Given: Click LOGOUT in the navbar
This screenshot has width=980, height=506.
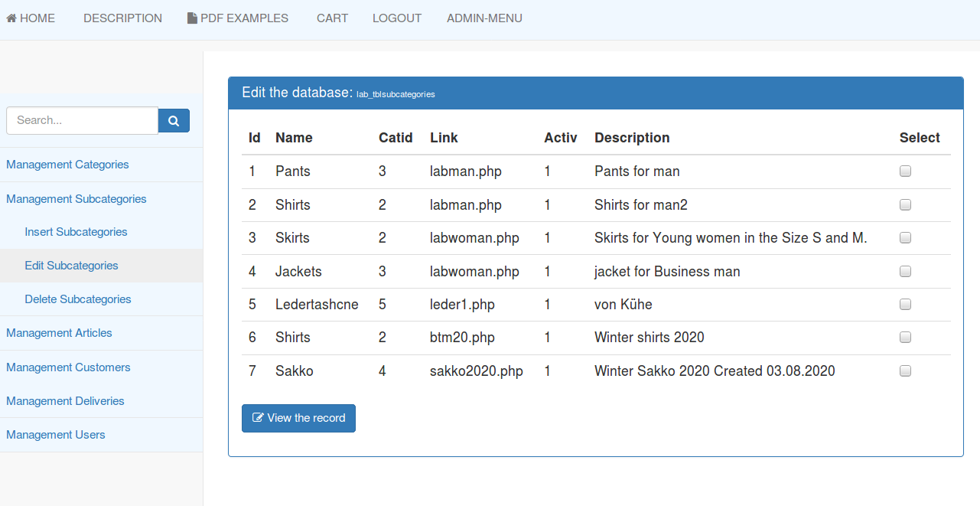Looking at the screenshot, I should [397, 18].
